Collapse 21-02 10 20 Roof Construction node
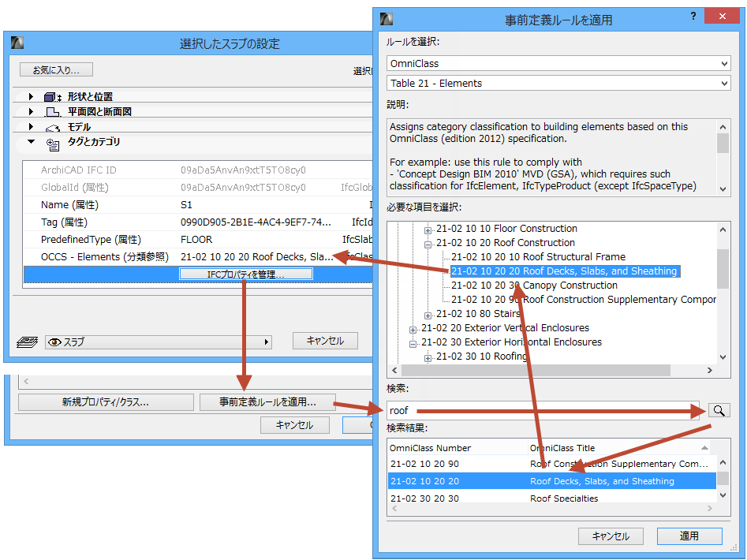Viewport: 747px width, 560px height. pyautogui.click(x=428, y=245)
